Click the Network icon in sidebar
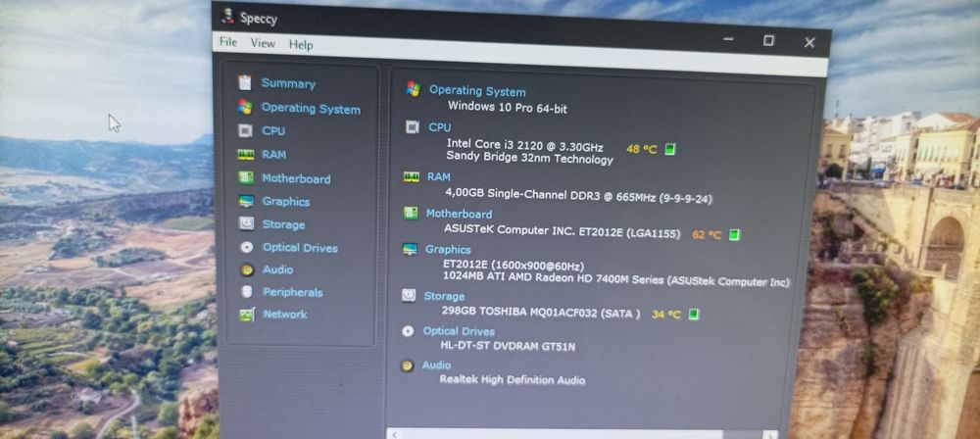Screen dimensions: 980x439 (x=248, y=314)
